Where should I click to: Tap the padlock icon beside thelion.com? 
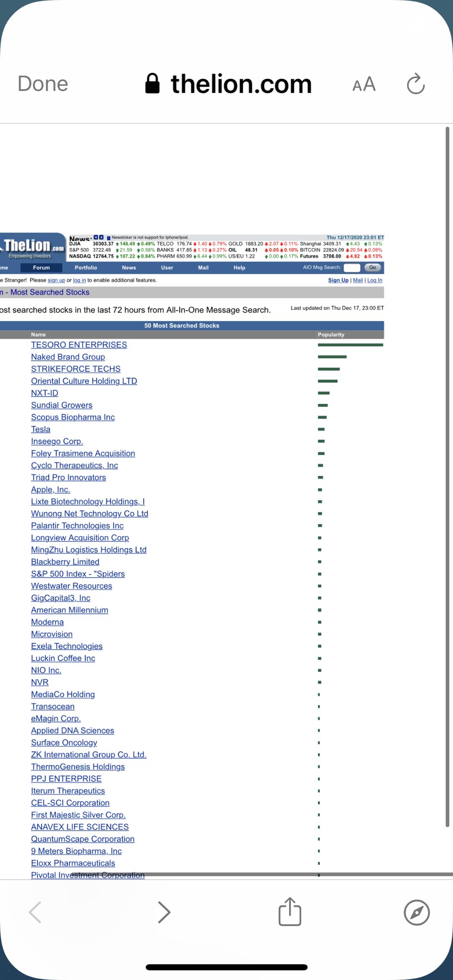(152, 84)
